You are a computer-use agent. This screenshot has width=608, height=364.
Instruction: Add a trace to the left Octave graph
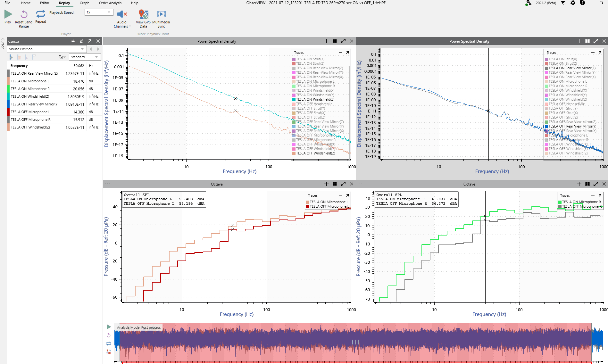[326, 184]
